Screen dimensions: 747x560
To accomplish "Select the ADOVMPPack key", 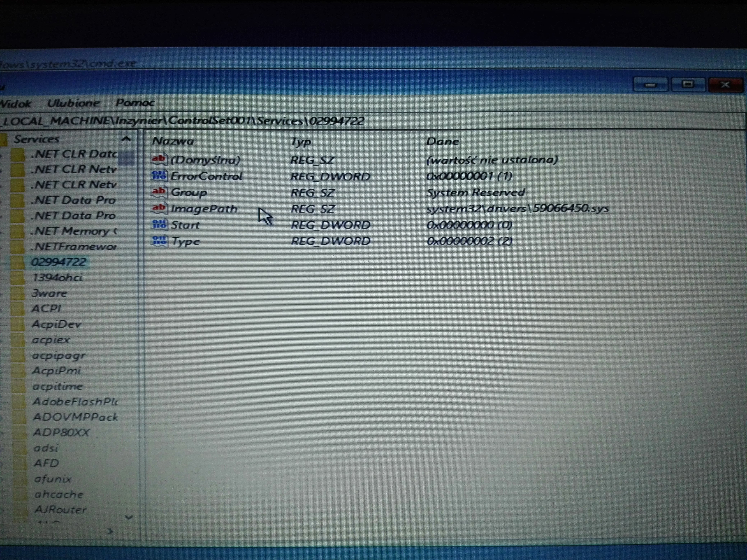I will [76, 417].
